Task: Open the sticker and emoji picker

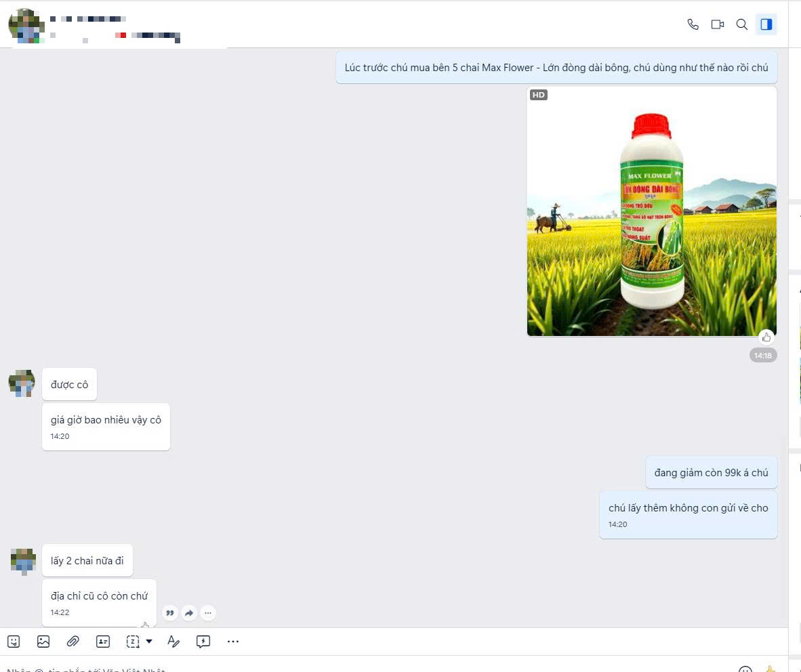Action: point(14,642)
